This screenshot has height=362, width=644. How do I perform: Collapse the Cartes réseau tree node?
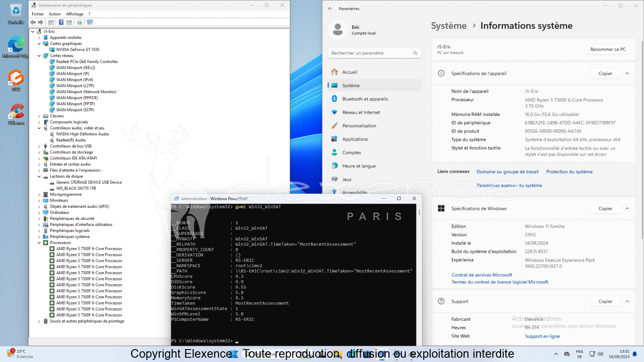click(x=39, y=56)
